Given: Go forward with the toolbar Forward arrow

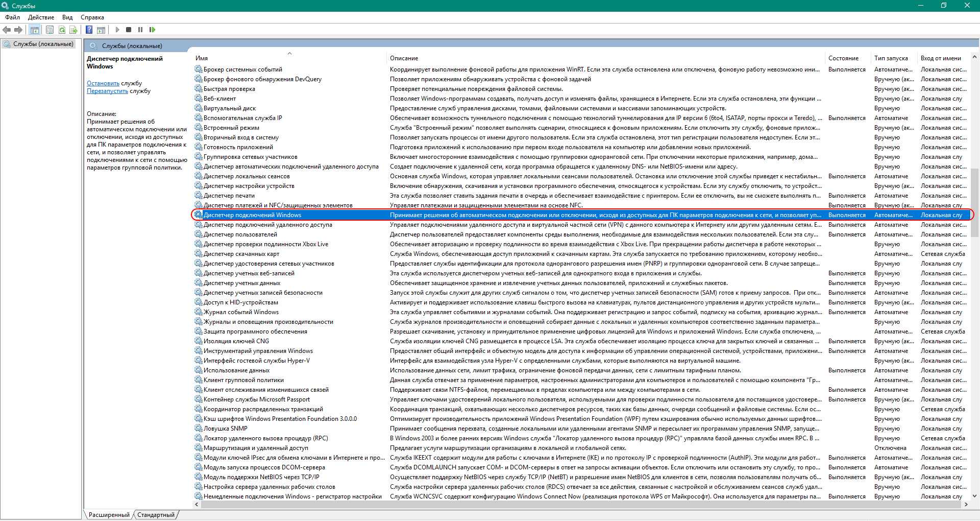Looking at the screenshot, I should (18, 30).
